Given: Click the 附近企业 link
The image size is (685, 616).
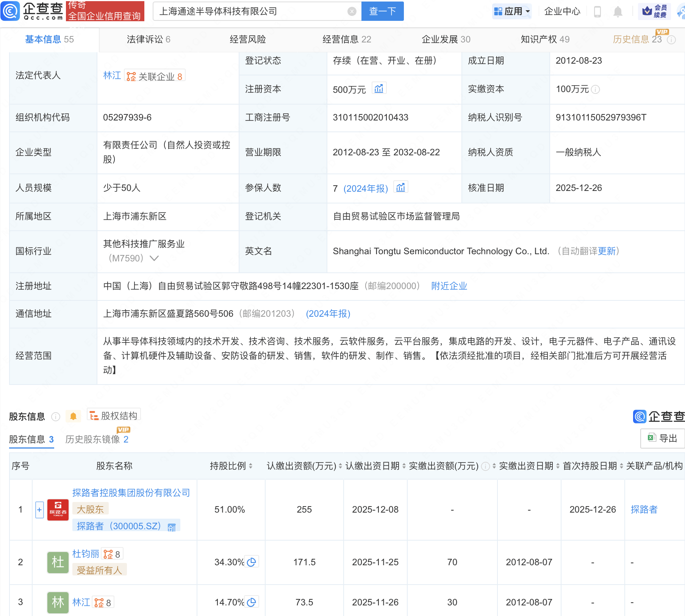Looking at the screenshot, I should 449,286.
